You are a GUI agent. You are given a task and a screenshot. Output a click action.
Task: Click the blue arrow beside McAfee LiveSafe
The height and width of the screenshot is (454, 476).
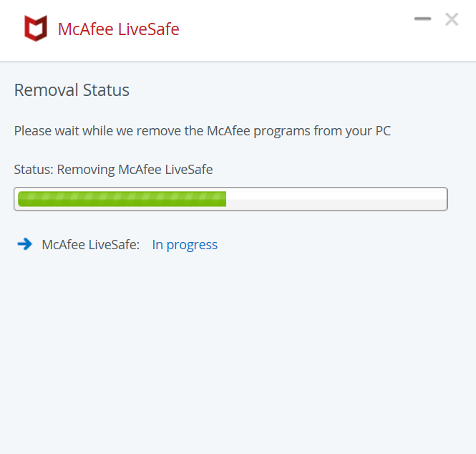[25, 244]
